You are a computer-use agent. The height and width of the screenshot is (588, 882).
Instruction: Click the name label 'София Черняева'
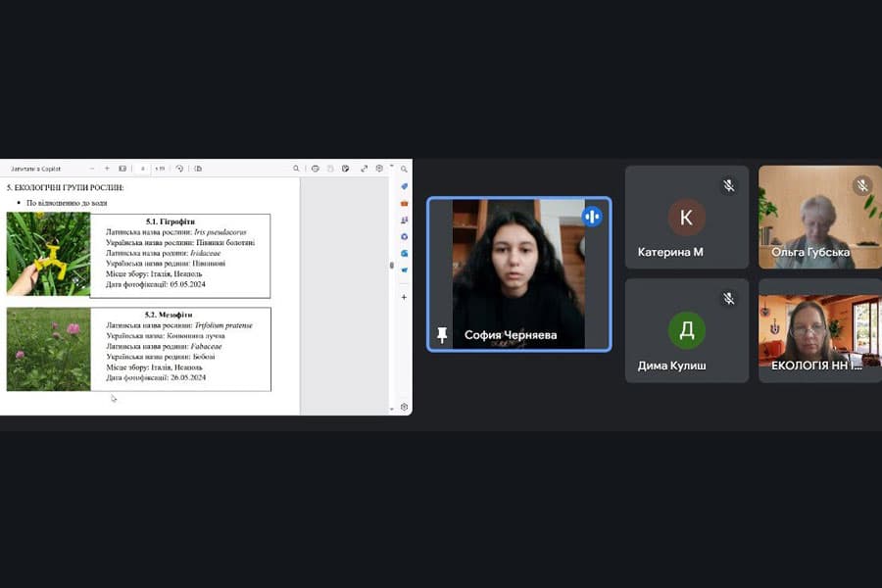511,335
